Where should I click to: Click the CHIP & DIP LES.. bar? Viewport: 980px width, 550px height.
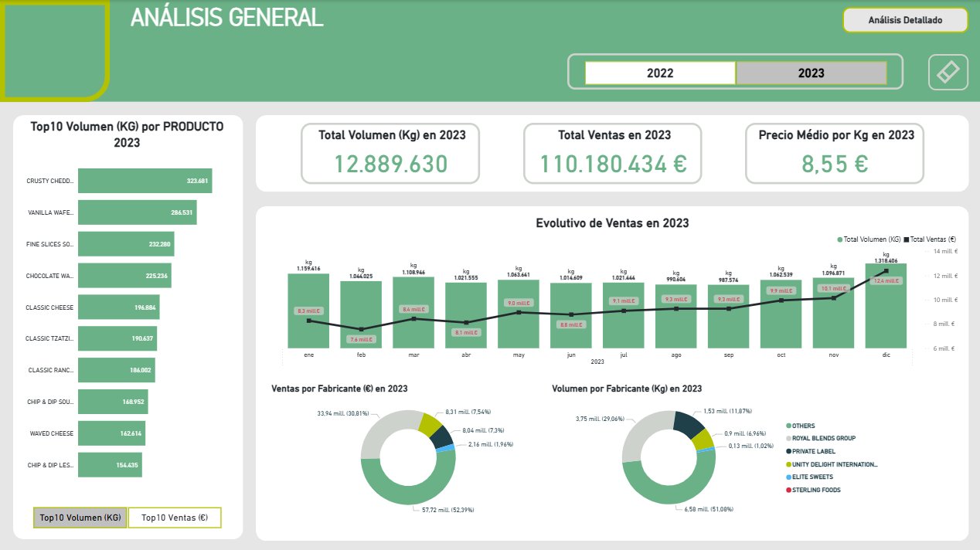pos(110,466)
